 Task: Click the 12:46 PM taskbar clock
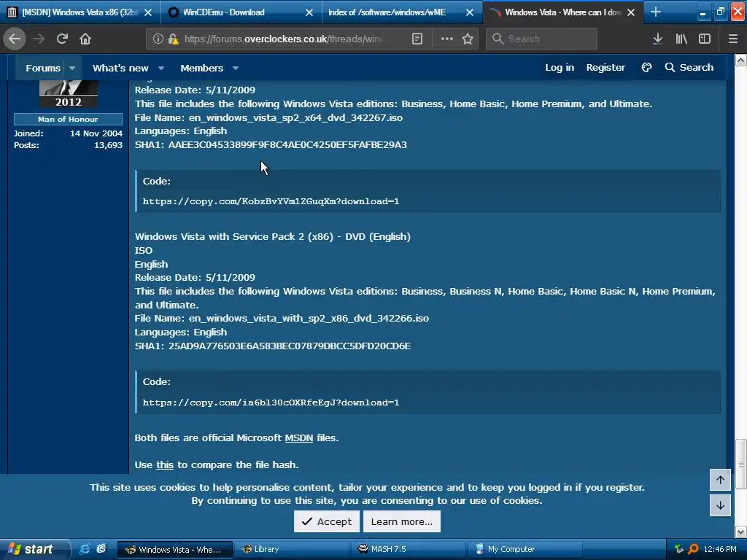(720, 549)
